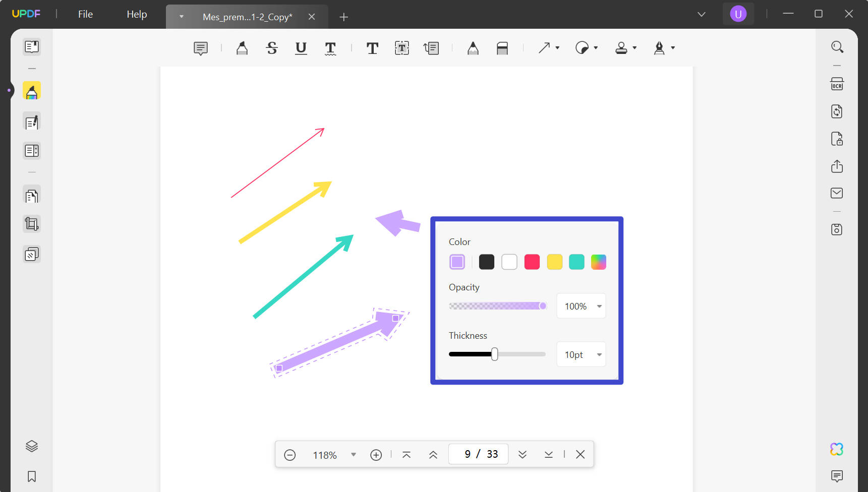Select the Text Box tool
Viewport: 868px width, 492px height.
402,48
